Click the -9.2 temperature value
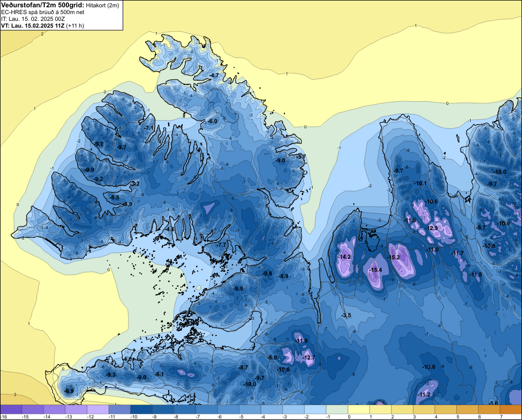522x420 pixels. [x=99, y=179]
